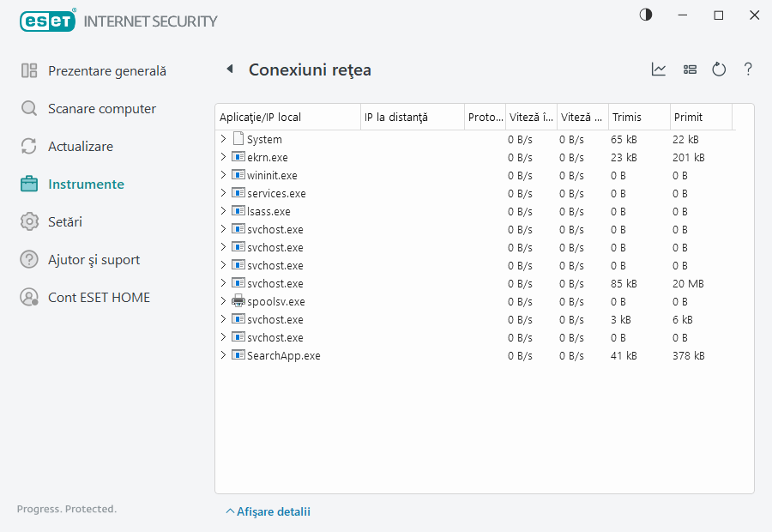
Task: Expand the SearchApp.exe connections
Action: point(223,355)
